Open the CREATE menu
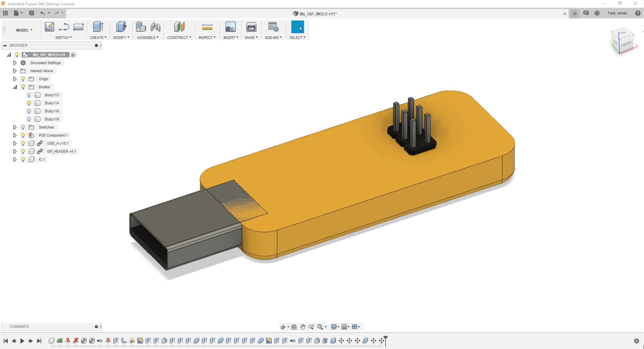644x349 pixels. pyautogui.click(x=98, y=38)
